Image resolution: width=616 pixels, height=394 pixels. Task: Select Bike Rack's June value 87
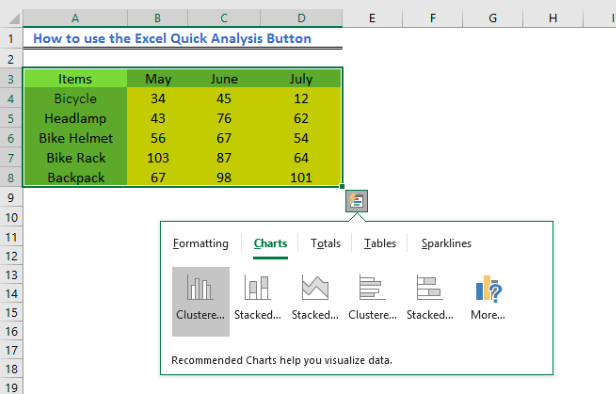224,158
